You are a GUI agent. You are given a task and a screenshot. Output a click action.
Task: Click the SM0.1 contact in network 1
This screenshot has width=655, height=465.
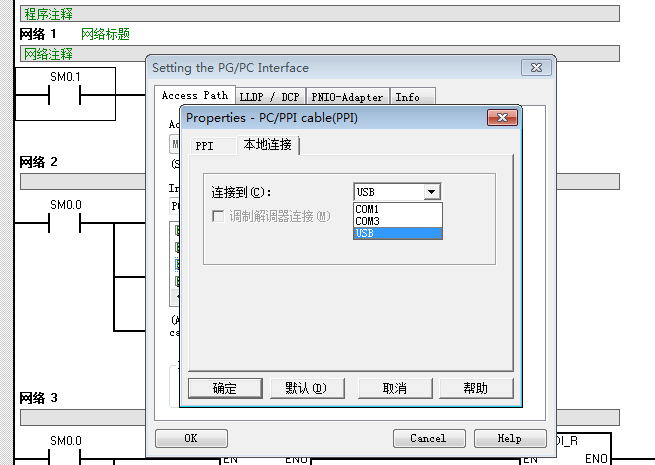(x=66, y=96)
